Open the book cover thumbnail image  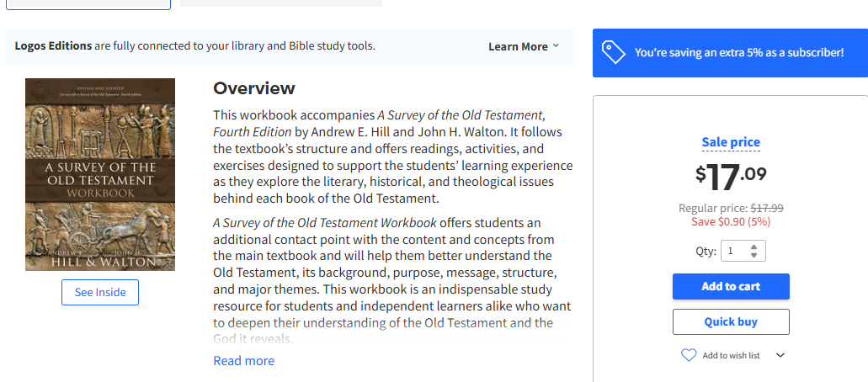point(100,174)
